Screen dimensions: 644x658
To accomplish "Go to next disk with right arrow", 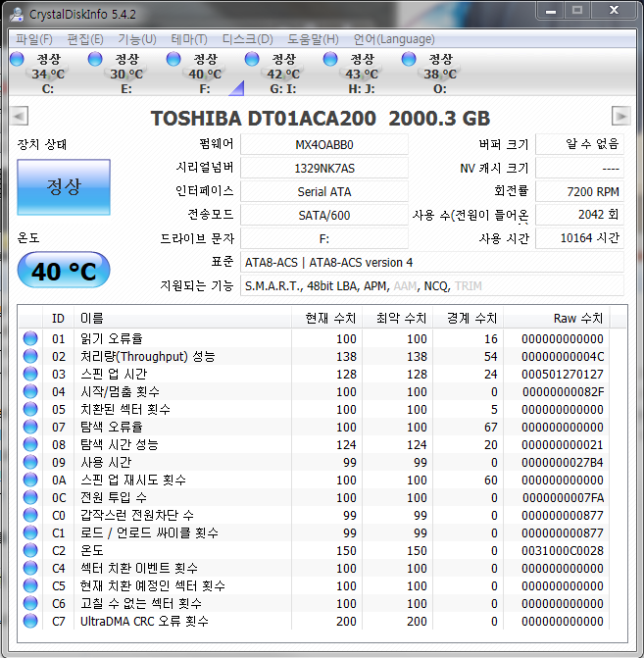I will pyautogui.click(x=619, y=117).
